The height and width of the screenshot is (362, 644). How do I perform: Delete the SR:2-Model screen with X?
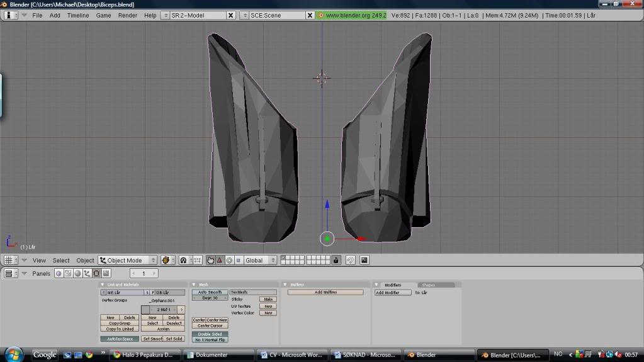(231, 15)
